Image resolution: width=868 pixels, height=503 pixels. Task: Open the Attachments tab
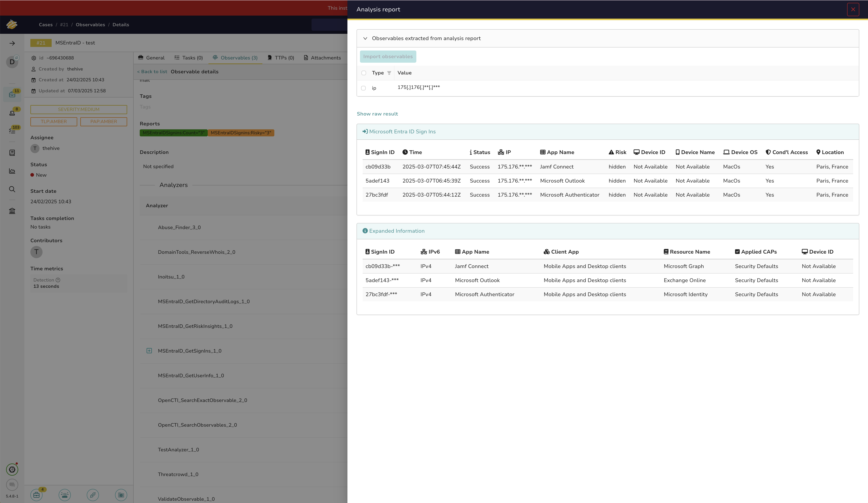322,58
